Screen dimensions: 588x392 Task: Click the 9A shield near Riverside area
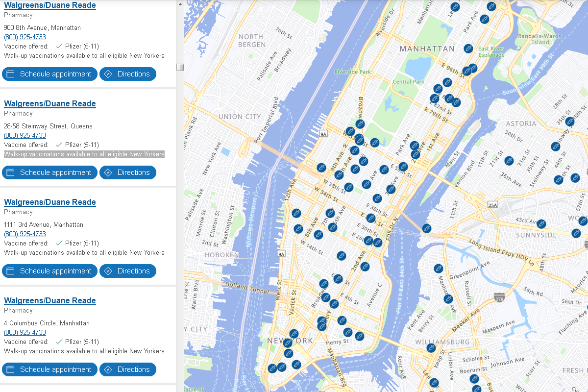click(323, 133)
